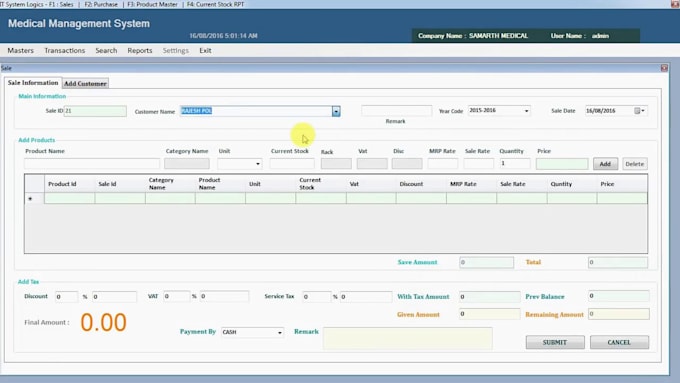The height and width of the screenshot is (383, 680).
Task: Click the Total field
Action: tap(618, 262)
